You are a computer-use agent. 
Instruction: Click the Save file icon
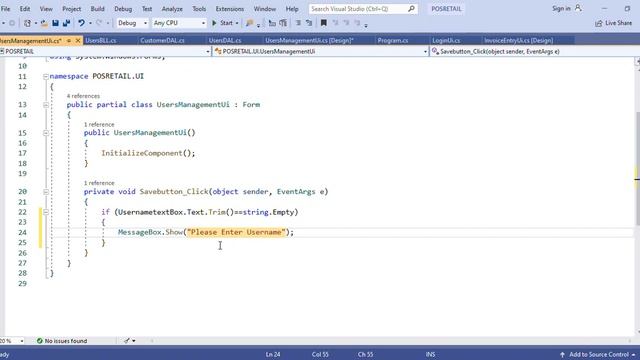(x=55, y=23)
